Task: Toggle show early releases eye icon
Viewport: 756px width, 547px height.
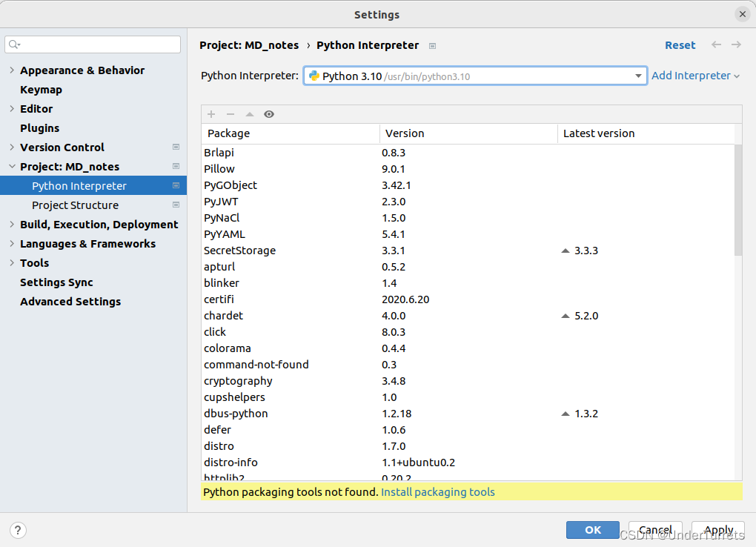Action: 269,114
